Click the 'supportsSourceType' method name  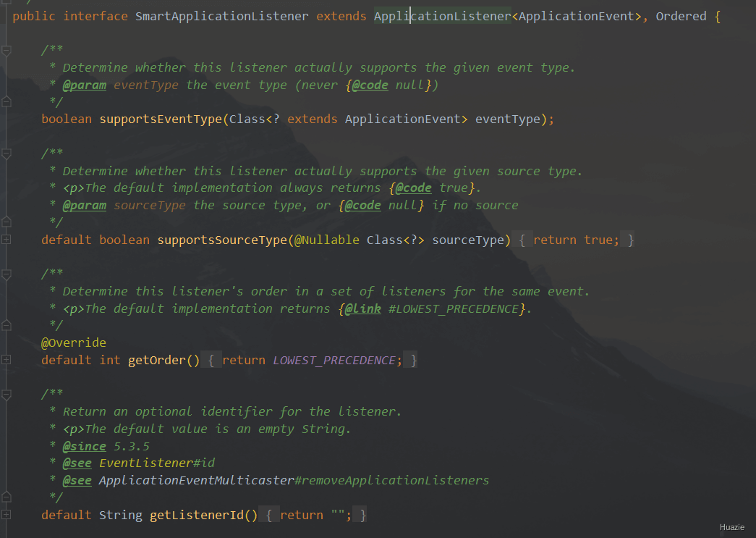click(222, 240)
